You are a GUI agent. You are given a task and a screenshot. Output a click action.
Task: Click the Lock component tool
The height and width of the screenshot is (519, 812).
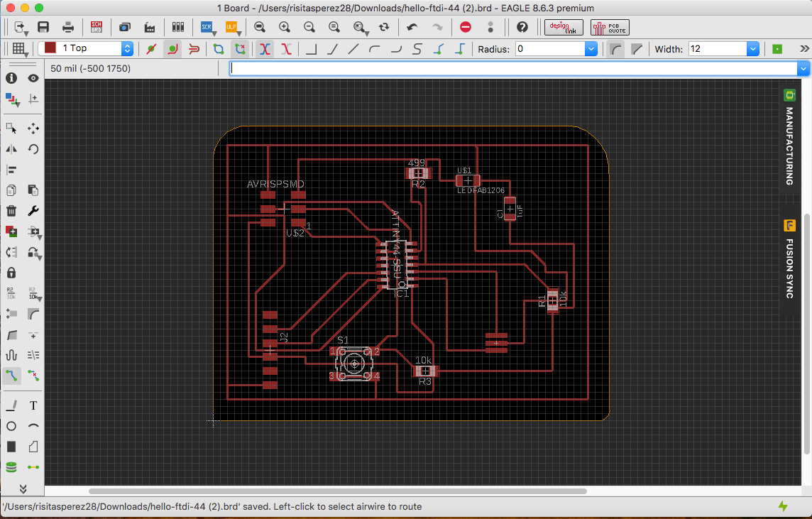click(11, 273)
